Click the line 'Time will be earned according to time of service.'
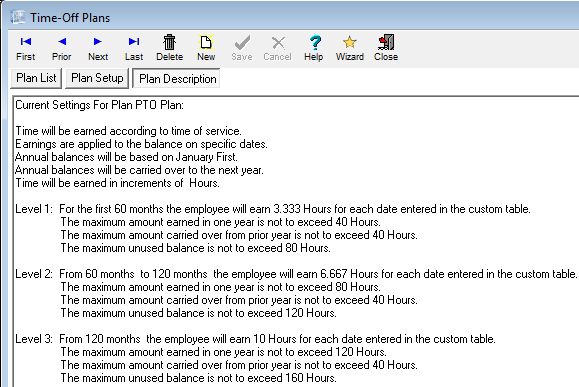Viewport: 579px width, 387px height. 129,131
